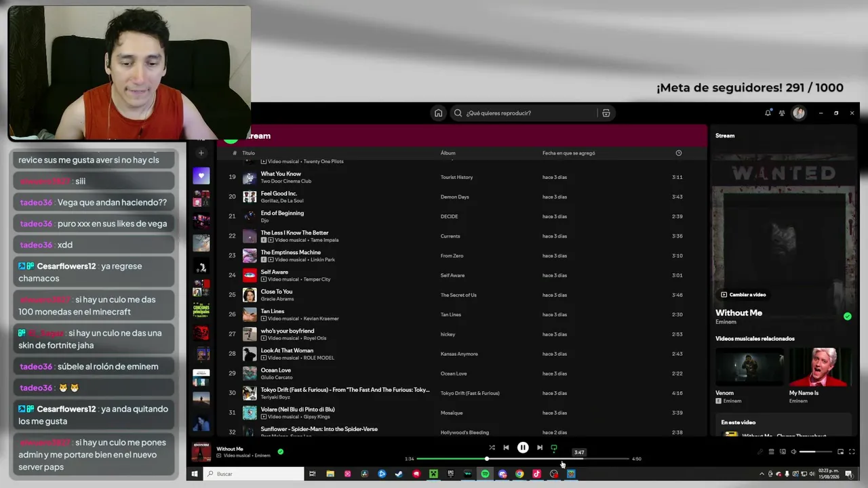Open the Browse icon in the search bar
This screenshot has height=488, width=868.
(x=606, y=113)
